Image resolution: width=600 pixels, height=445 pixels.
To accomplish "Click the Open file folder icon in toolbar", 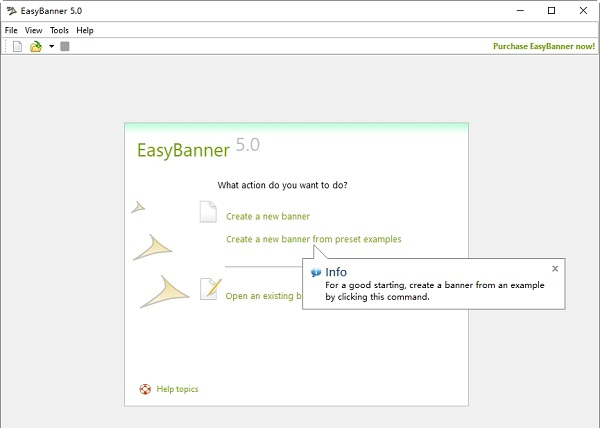I will 36,47.
